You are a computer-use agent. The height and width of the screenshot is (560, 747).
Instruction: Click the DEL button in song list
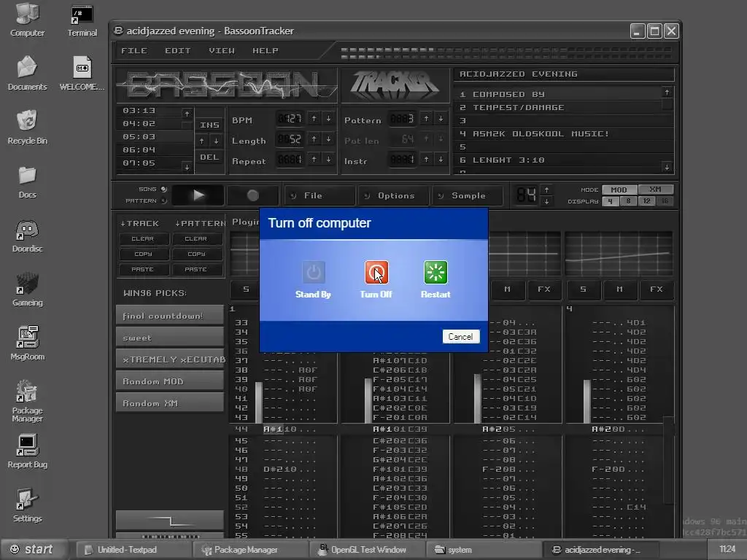[x=209, y=157]
